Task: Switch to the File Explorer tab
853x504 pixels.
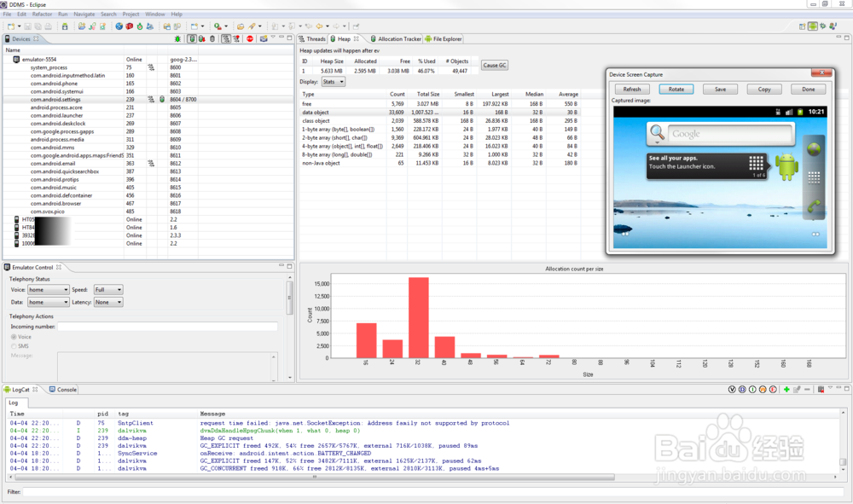Action: (x=444, y=39)
